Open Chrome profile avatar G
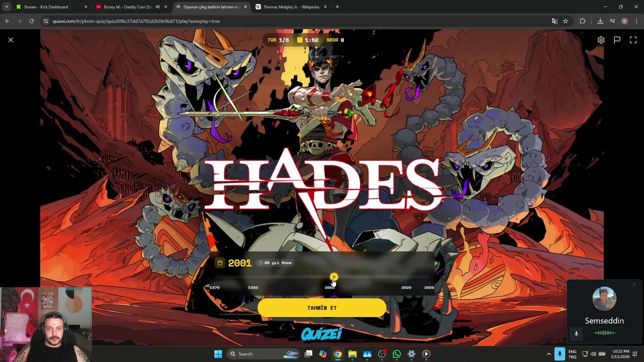The width and height of the screenshot is (644, 362). [x=624, y=21]
